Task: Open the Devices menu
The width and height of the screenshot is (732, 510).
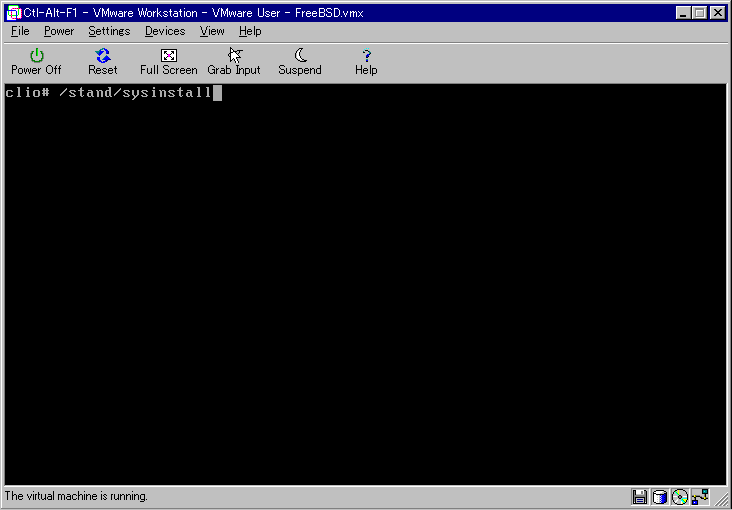Action: (165, 31)
